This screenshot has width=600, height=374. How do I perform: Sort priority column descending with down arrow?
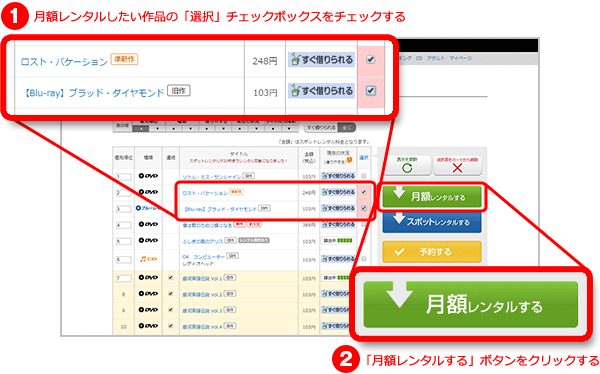click(157, 129)
